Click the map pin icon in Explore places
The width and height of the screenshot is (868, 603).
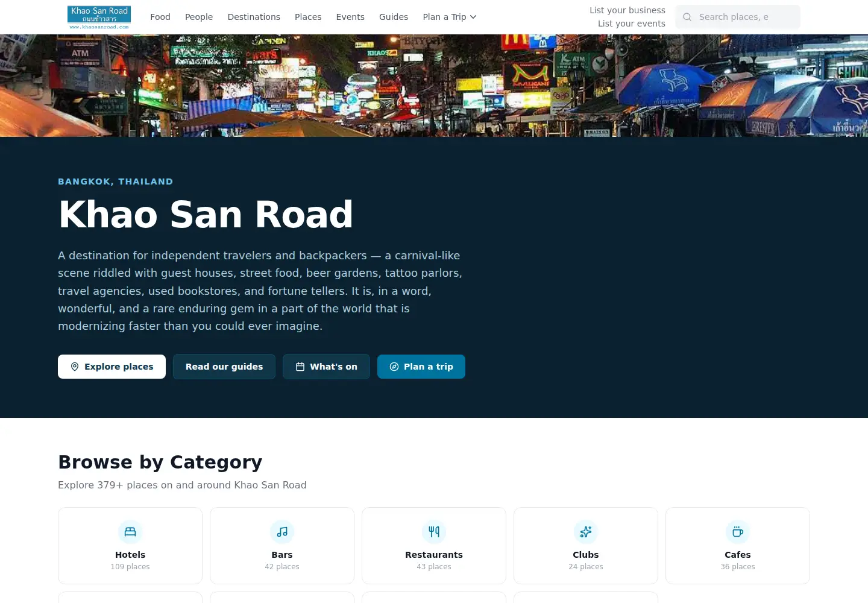[x=75, y=367]
